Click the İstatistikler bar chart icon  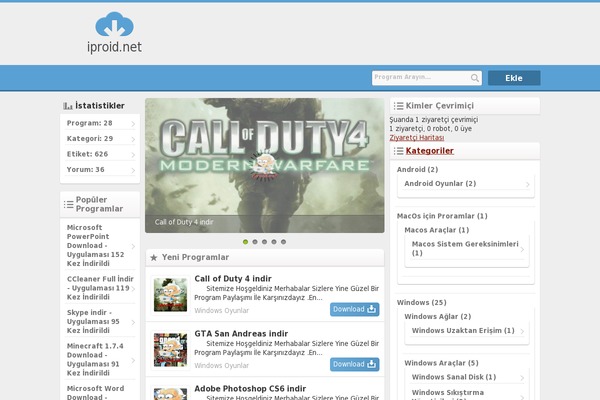(x=68, y=106)
